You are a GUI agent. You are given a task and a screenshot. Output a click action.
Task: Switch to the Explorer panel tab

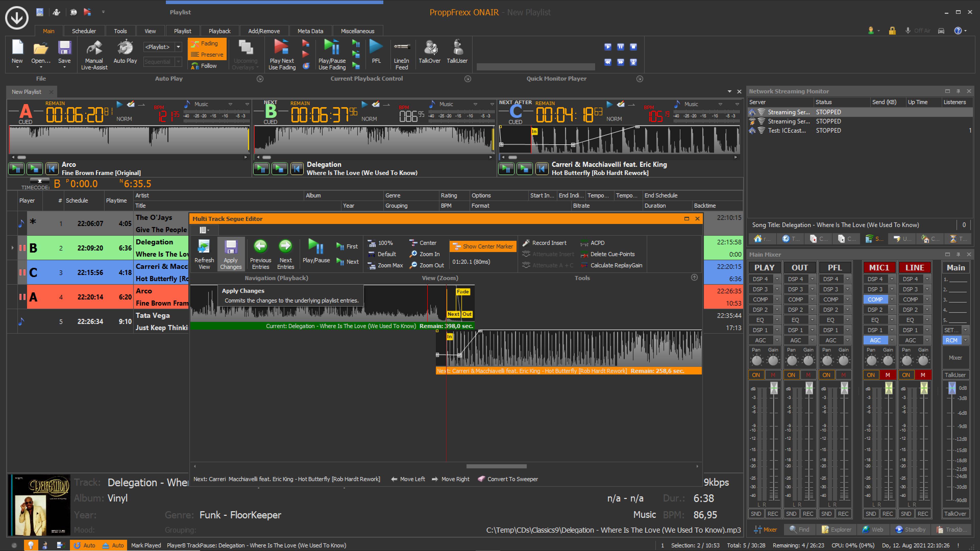click(x=836, y=529)
